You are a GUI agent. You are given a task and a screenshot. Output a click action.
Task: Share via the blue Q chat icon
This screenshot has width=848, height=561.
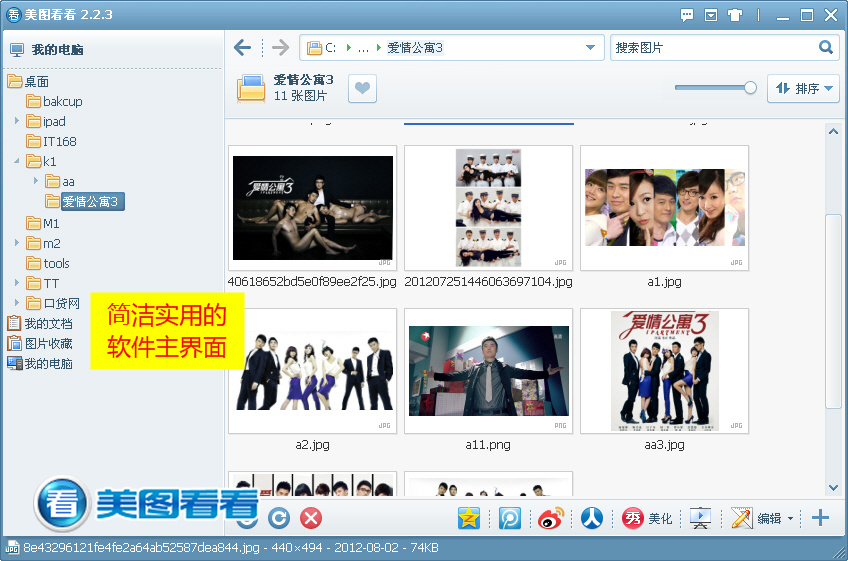click(x=510, y=518)
